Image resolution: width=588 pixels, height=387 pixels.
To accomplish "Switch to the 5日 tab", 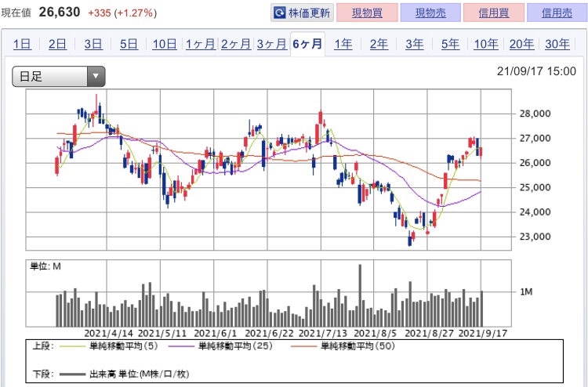I will 129,44.
